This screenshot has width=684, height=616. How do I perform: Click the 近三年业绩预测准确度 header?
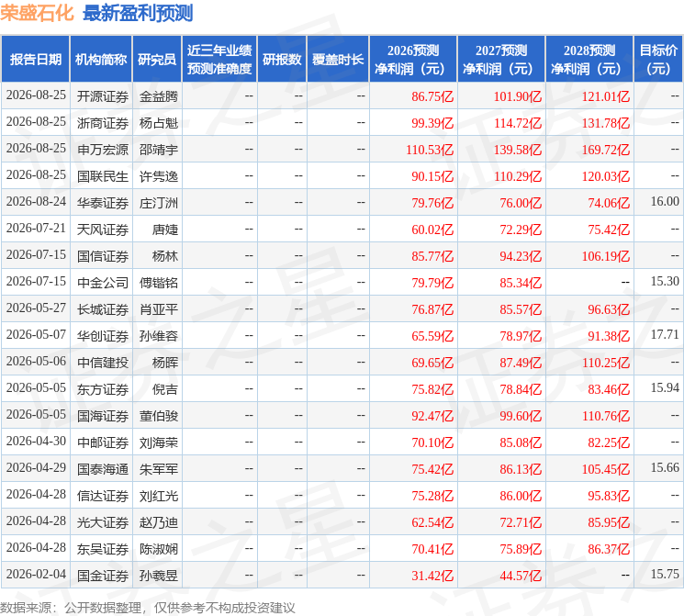pos(219,60)
